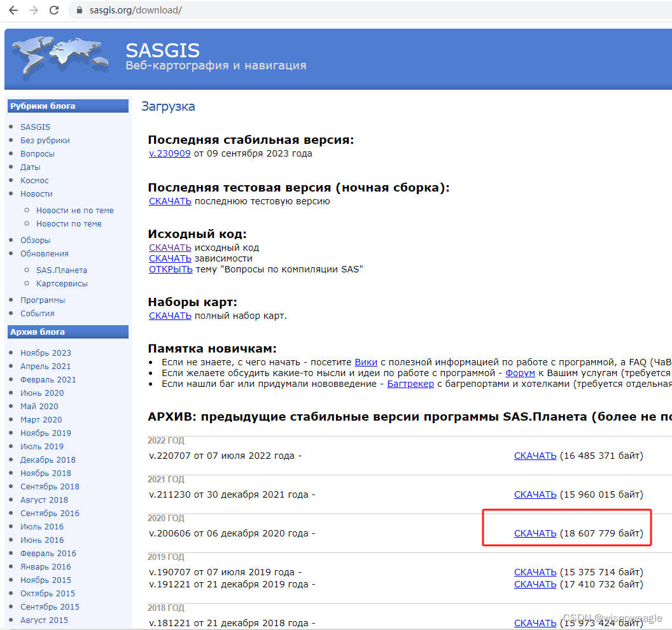Open archive Ноябрь 2018

tap(46, 473)
